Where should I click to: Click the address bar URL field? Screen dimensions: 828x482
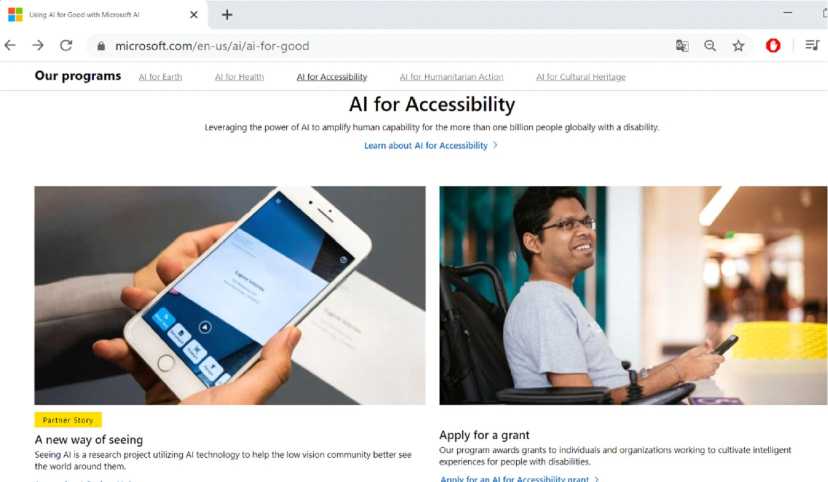point(370,46)
